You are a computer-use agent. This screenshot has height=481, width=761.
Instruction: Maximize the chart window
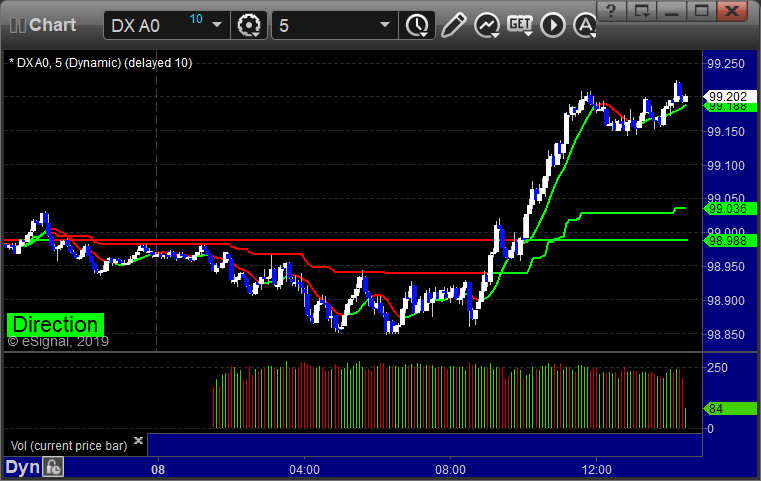pos(701,11)
